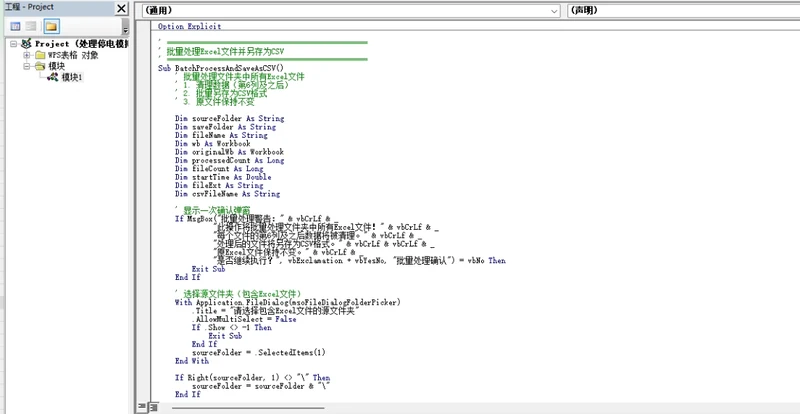Click Dim wb As Workbook line
This screenshot has height=414, width=800.
[213, 144]
